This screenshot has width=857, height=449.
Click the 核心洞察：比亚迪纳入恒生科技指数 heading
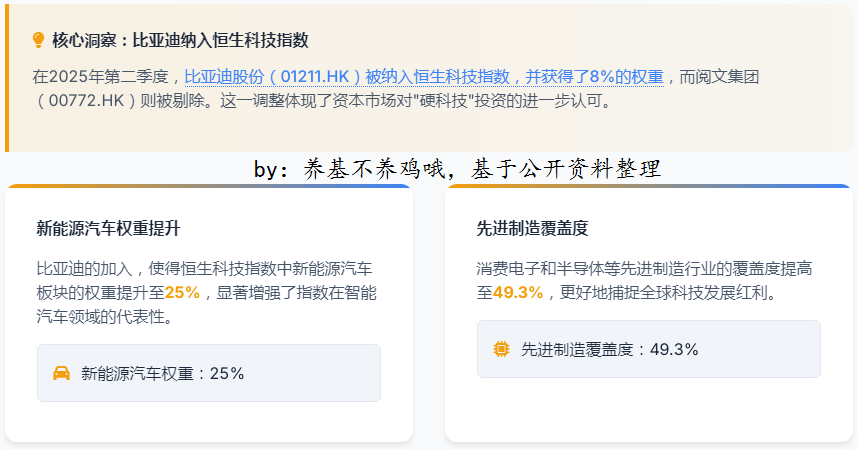tap(180, 40)
